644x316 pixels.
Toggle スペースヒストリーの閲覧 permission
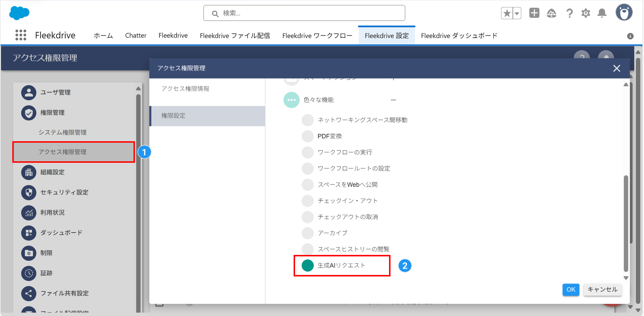coord(308,249)
